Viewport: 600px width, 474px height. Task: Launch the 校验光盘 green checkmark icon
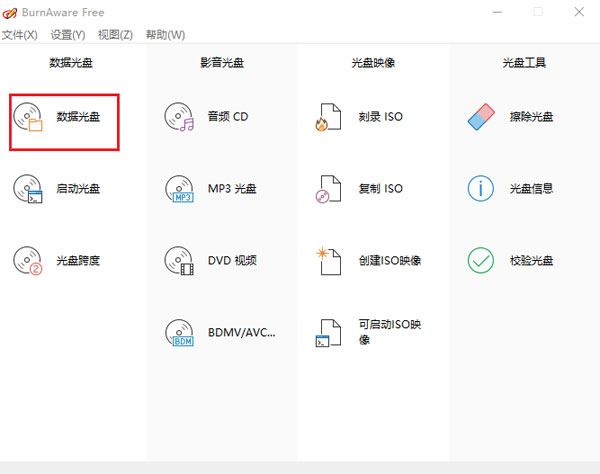(x=481, y=260)
